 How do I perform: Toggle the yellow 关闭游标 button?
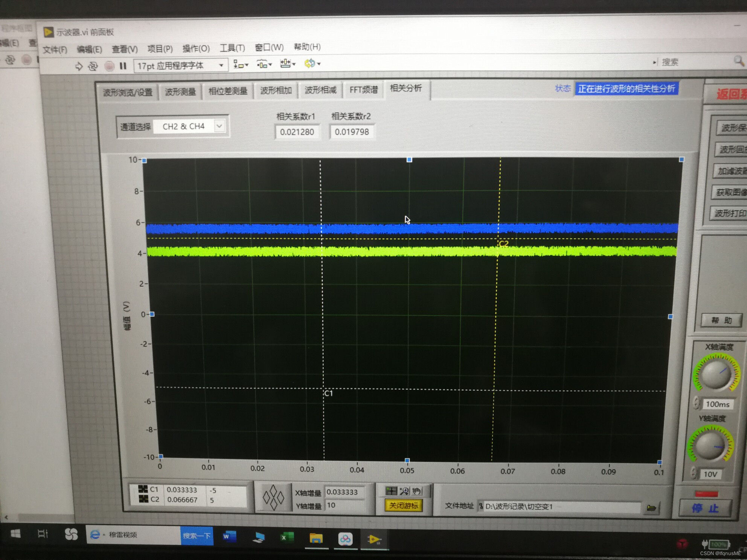click(403, 505)
